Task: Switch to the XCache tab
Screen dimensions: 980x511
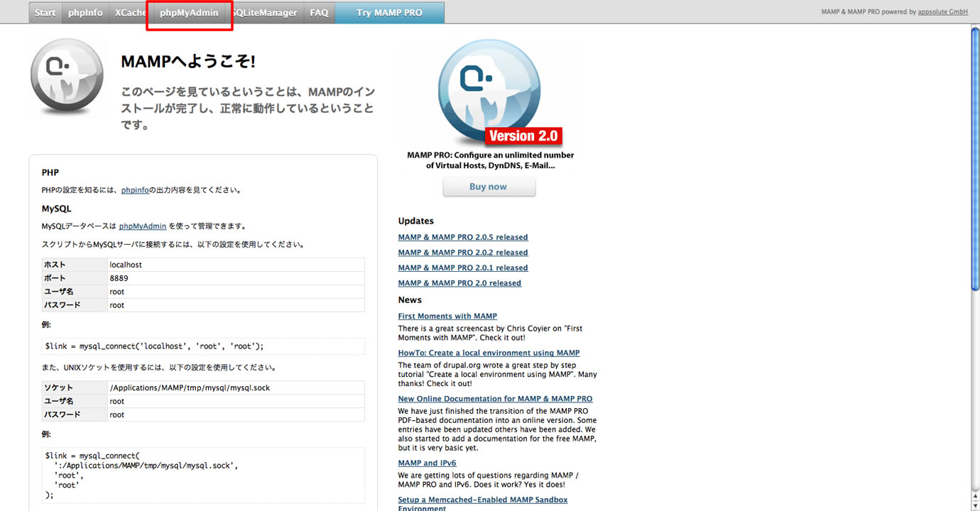Action: (x=131, y=13)
